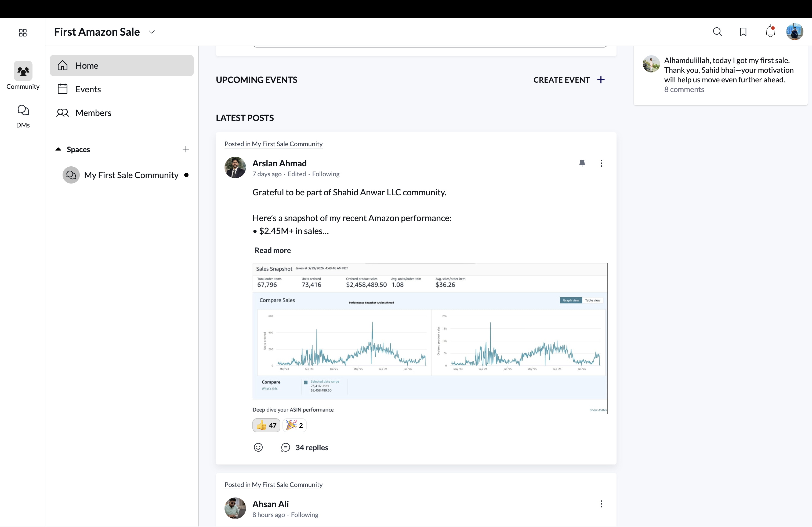Click Posted in My First Sale Community above Ahsan
The image size is (812, 527).
273,485
